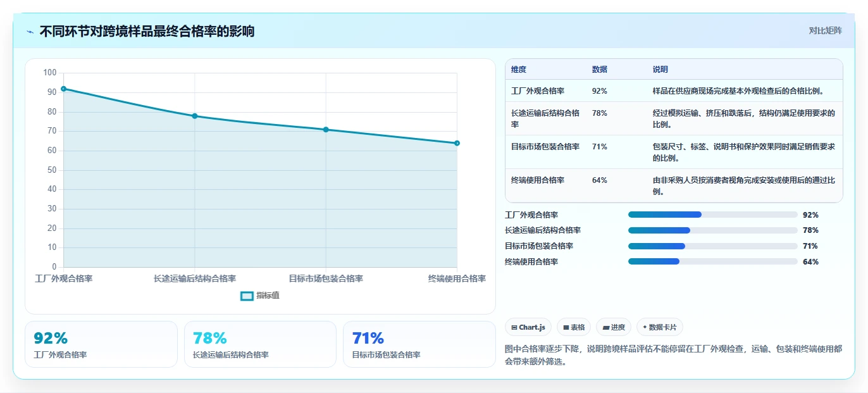
Task: Click the 说明 column header in the table
Action: coord(660,70)
